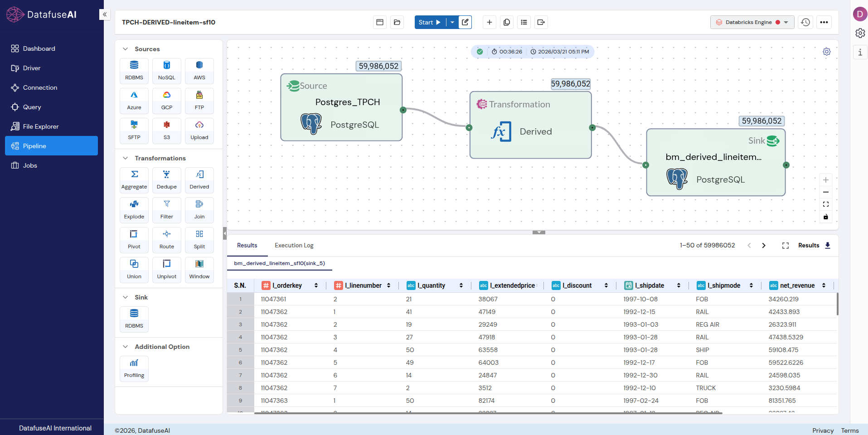Open the Profiling option
The height and width of the screenshot is (435, 868).
[x=134, y=369]
